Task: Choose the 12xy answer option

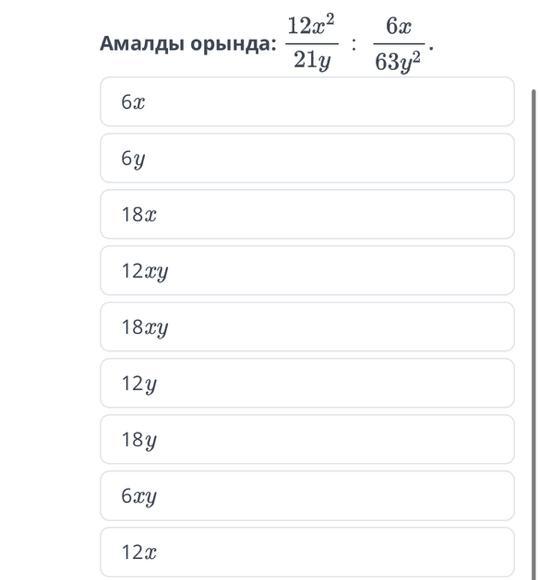Action: 307,270
